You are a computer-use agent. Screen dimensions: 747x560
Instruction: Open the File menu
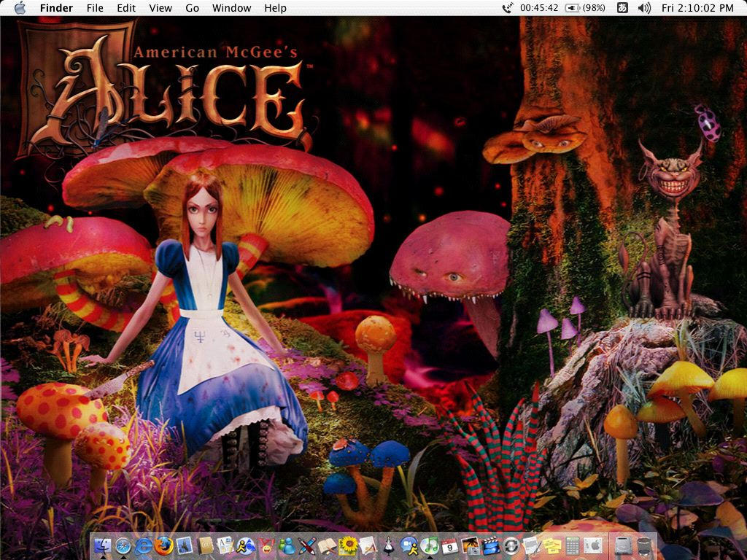tap(95, 8)
